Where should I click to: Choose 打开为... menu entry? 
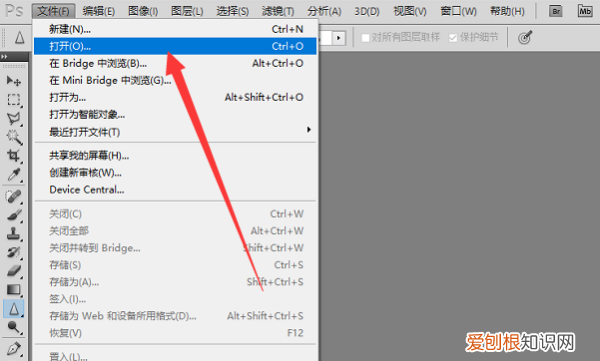click(175, 97)
